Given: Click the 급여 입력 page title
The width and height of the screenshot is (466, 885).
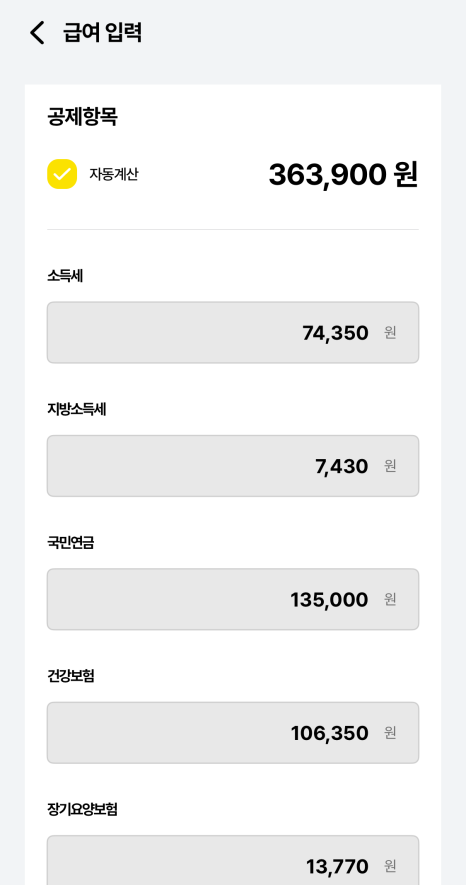Looking at the screenshot, I should pyautogui.click(x=102, y=33).
